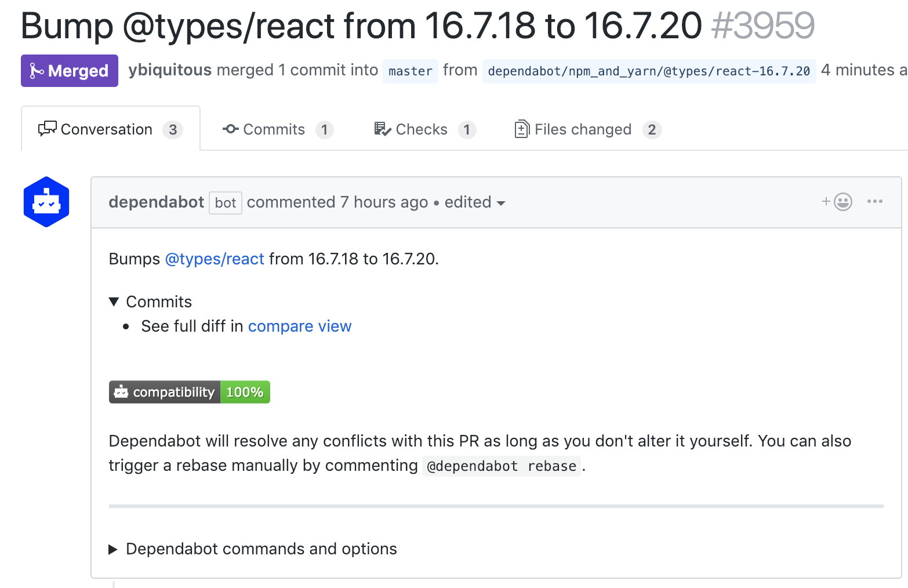The width and height of the screenshot is (908, 588).
Task: Click the dependabot avatar icon
Action: pyautogui.click(x=46, y=202)
